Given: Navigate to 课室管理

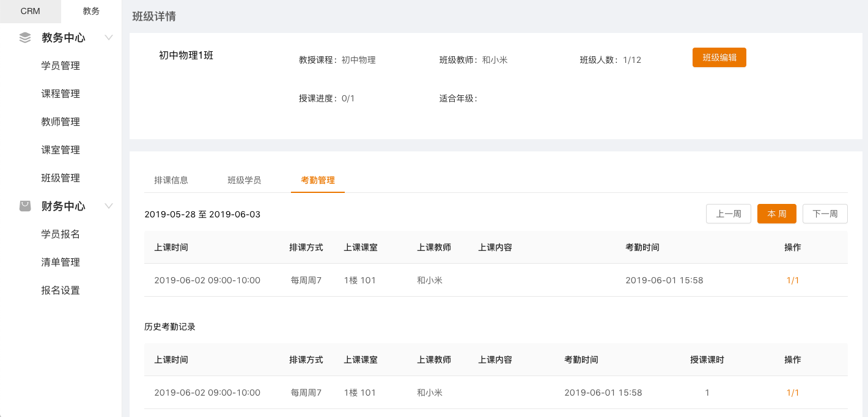Looking at the screenshot, I should click(x=61, y=150).
